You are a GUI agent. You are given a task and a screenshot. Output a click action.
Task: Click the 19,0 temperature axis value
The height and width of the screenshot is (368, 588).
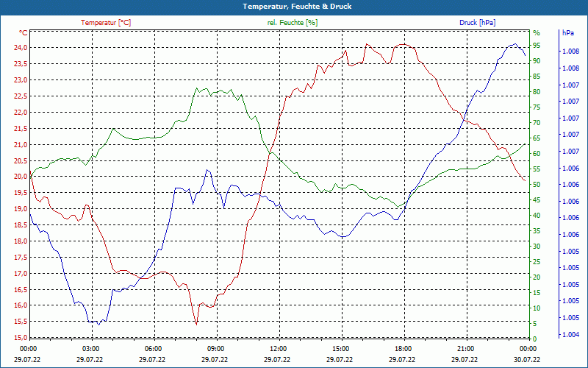(21, 209)
